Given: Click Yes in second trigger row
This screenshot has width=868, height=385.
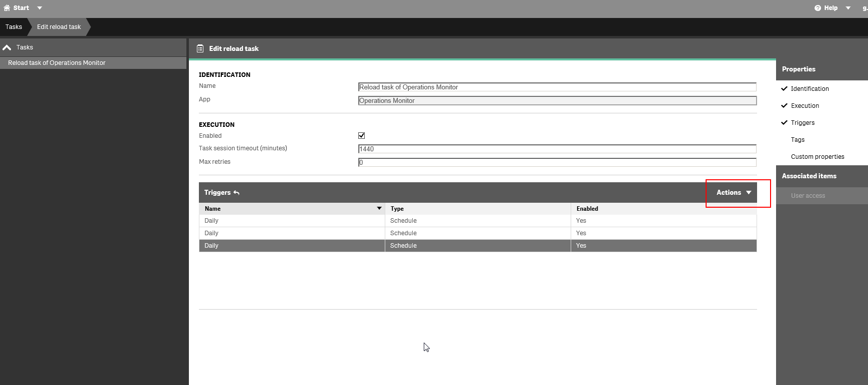Looking at the screenshot, I should pos(581,233).
